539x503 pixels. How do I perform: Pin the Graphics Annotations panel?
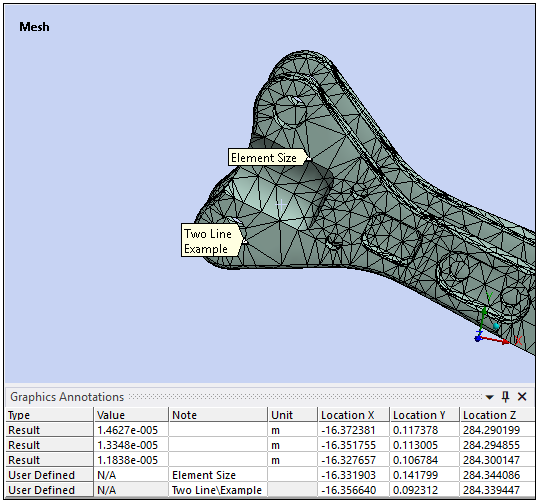tap(505, 397)
